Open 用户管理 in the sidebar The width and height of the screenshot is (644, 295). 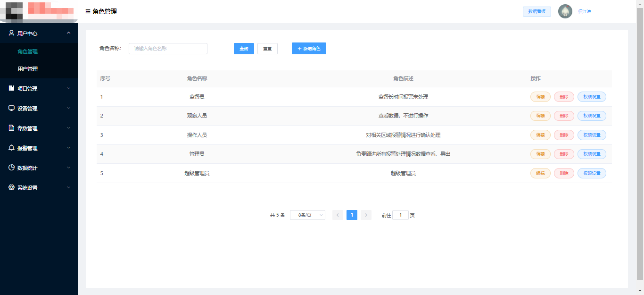coord(28,69)
